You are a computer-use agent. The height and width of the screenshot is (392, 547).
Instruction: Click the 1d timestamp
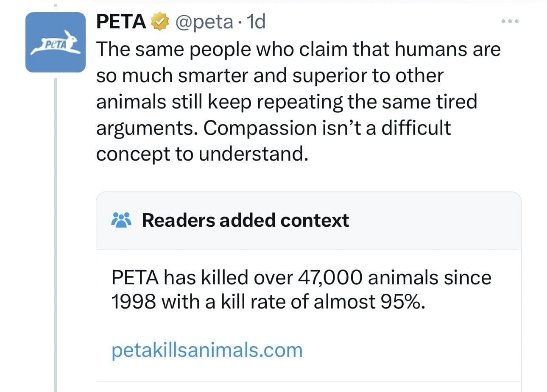pyautogui.click(x=256, y=22)
